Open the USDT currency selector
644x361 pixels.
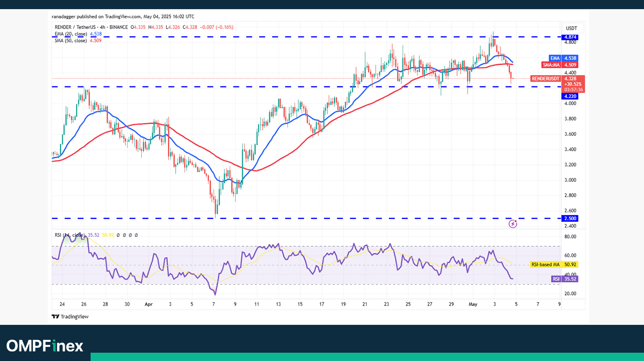[571, 28]
